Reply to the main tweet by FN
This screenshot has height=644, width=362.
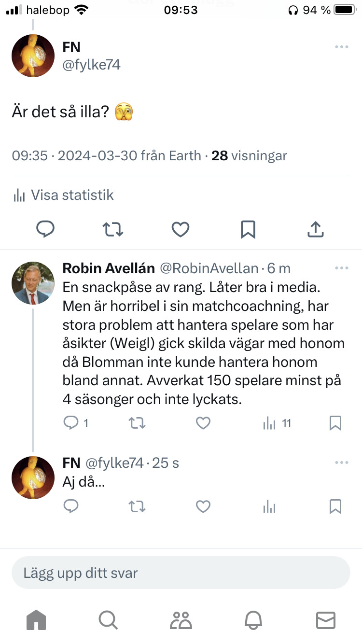(45, 229)
